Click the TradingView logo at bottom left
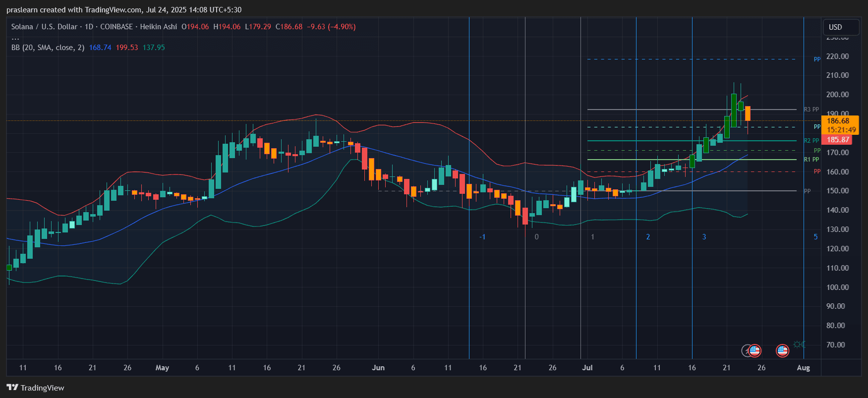Image resolution: width=868 pixels, height=398 pixels. coord(35,388)
